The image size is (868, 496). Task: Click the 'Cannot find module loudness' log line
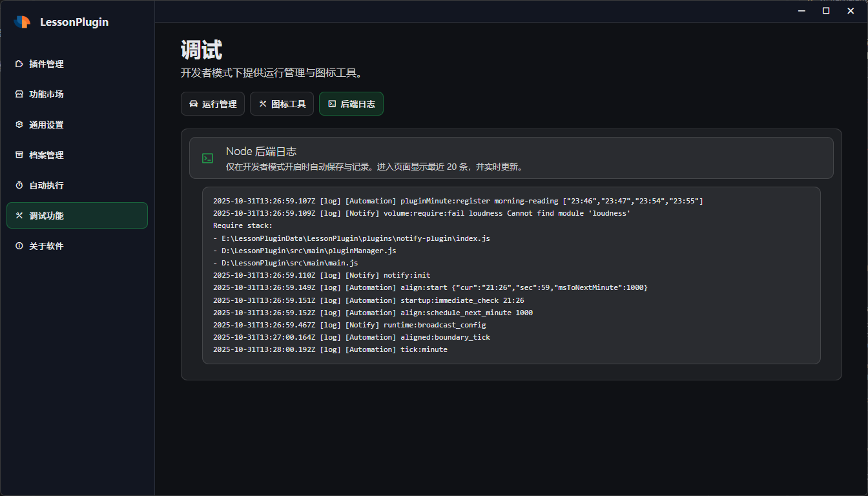421,213
